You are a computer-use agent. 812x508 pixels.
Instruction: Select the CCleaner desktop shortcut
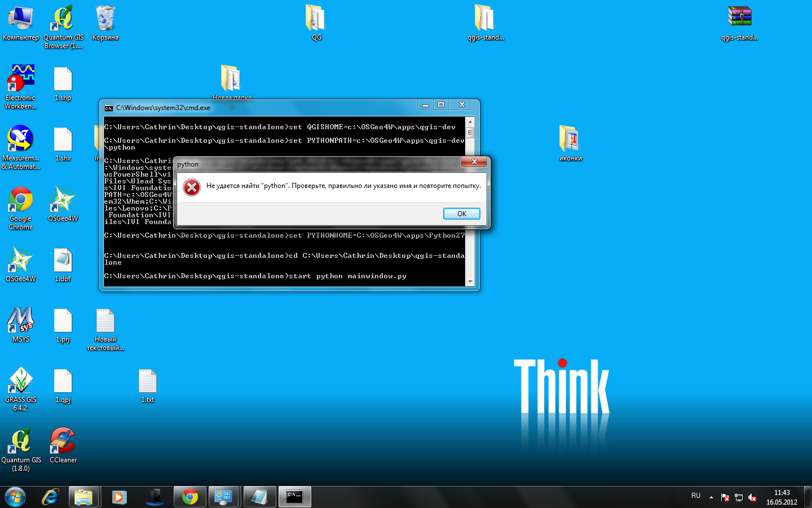point(63,446)
